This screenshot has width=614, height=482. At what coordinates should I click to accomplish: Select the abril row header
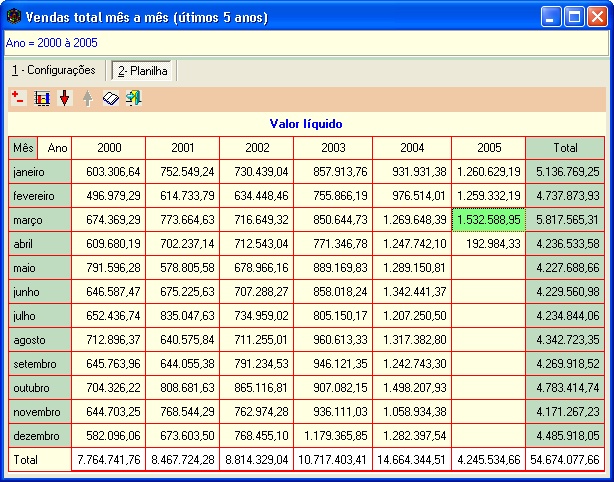[x=40, y=244]
